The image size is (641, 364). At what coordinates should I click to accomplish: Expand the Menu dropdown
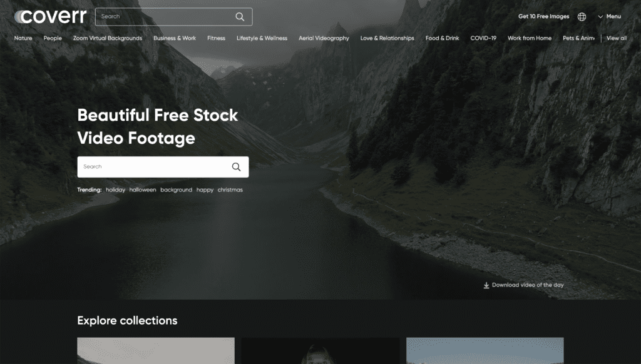[x=610, y=16]
